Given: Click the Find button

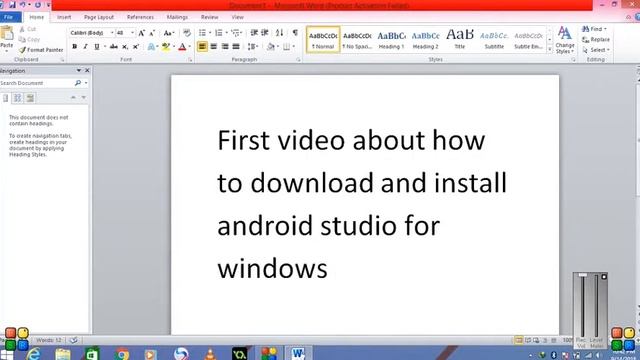Looking at the screenshot, I should [594, 29].
